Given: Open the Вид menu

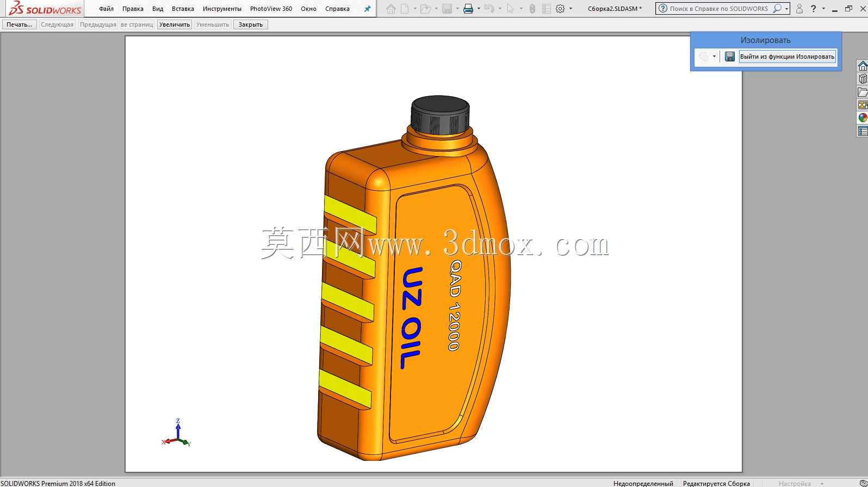Looking at the screenshot, I should point(158,9).
